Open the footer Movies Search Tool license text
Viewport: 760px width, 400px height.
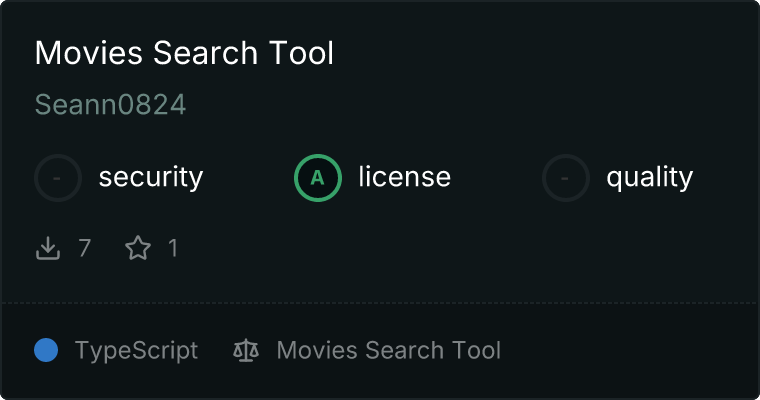tap(388, 351)
